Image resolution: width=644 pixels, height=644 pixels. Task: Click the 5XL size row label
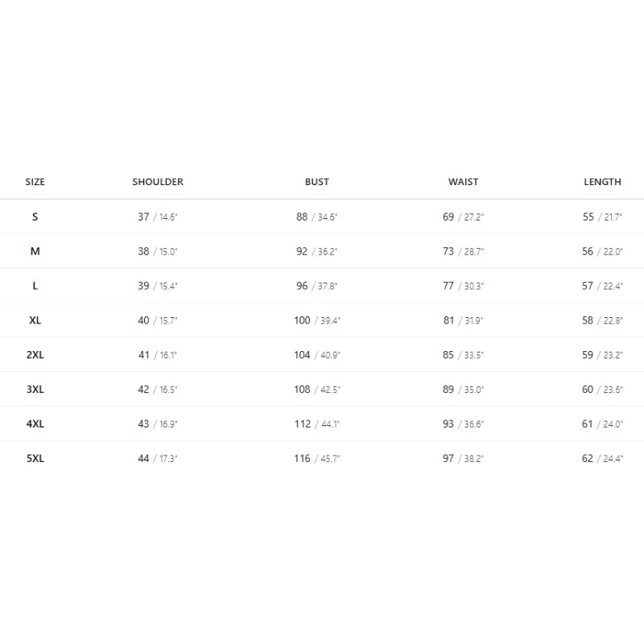[x=35, y=458]
